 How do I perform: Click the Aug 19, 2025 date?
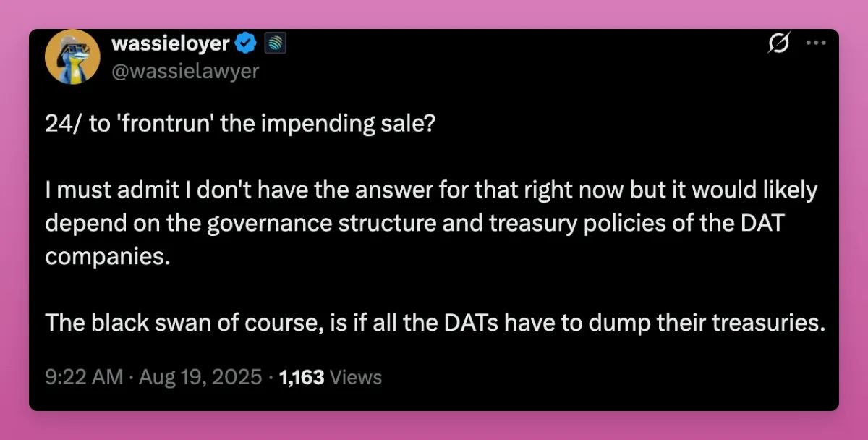(x=199, y=377)
